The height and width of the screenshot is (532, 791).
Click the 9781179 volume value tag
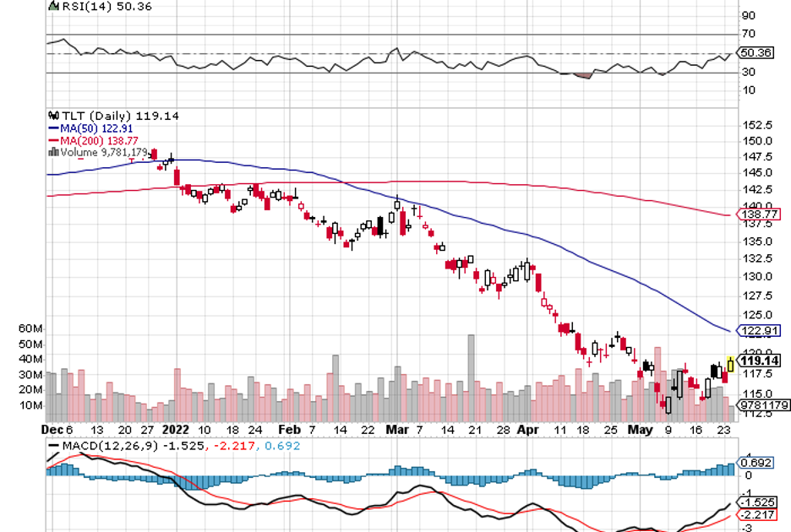763,405
